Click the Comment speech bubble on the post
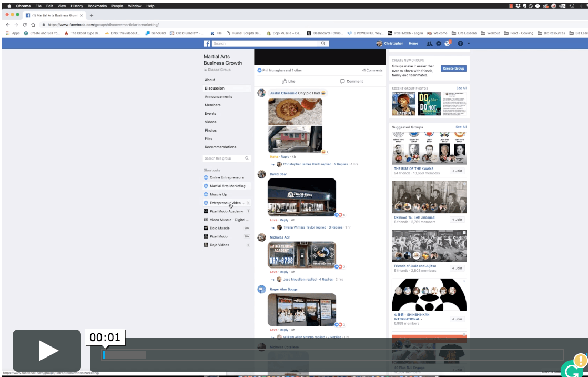 coord(351,81)
